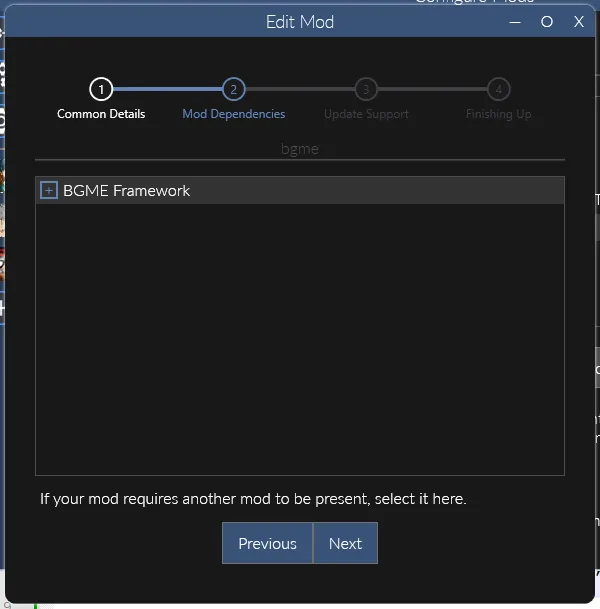Open the Finishing Up step label
Screen dimensions: 600x609
499,114
